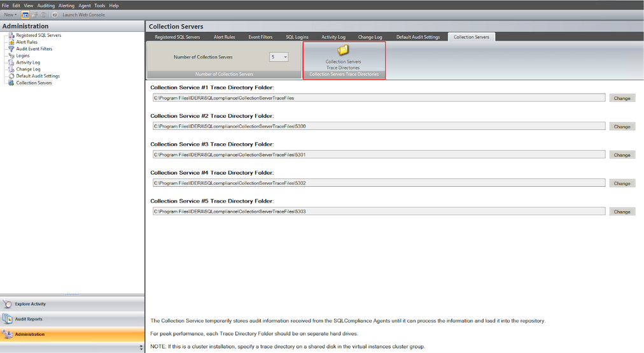Select Collection Servers in the Administration tree

pos(34,83)
